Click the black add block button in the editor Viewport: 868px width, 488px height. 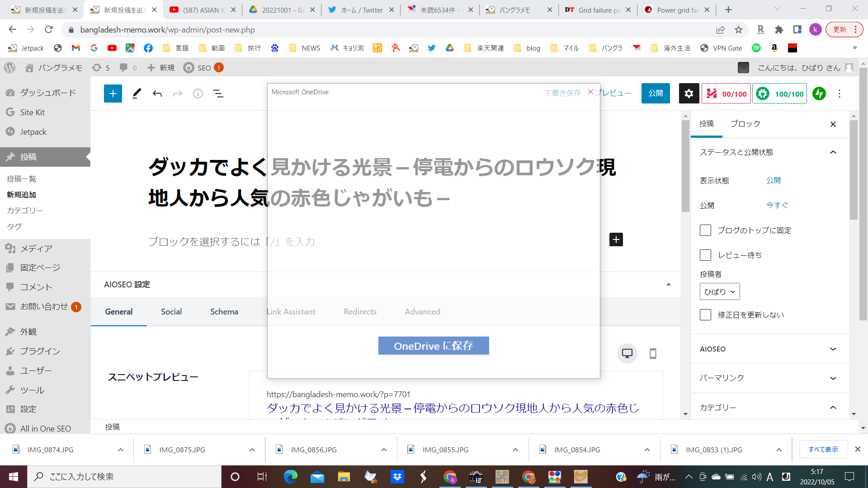pyautogui.click(x=616, y=239)
